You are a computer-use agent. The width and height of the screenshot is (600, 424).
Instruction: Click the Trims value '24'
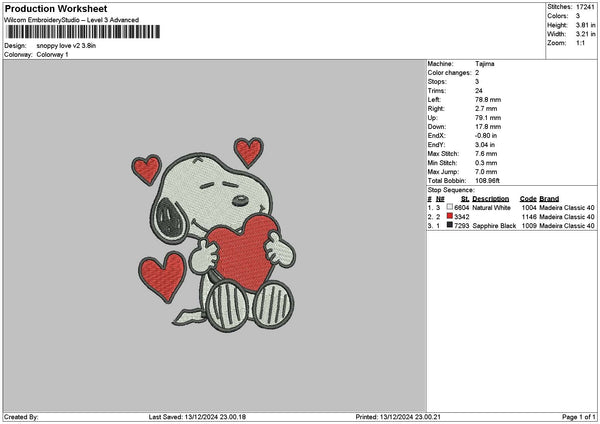(x=479, y=91)
